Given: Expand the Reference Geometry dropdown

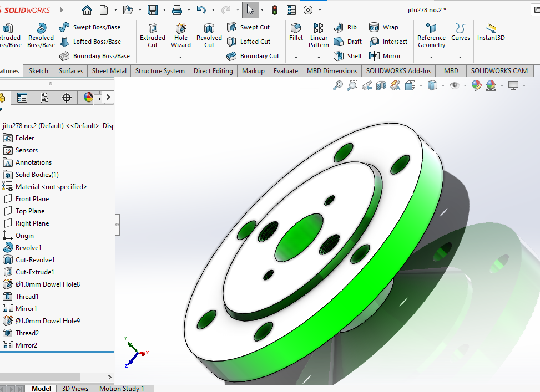Looking at the screenshot, I should point(431,57).
